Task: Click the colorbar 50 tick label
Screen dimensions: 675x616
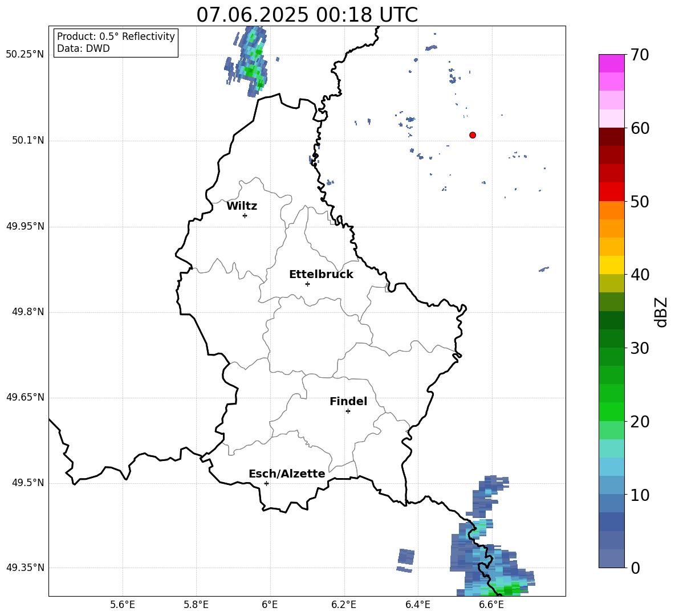Action: tap(640, 201)
